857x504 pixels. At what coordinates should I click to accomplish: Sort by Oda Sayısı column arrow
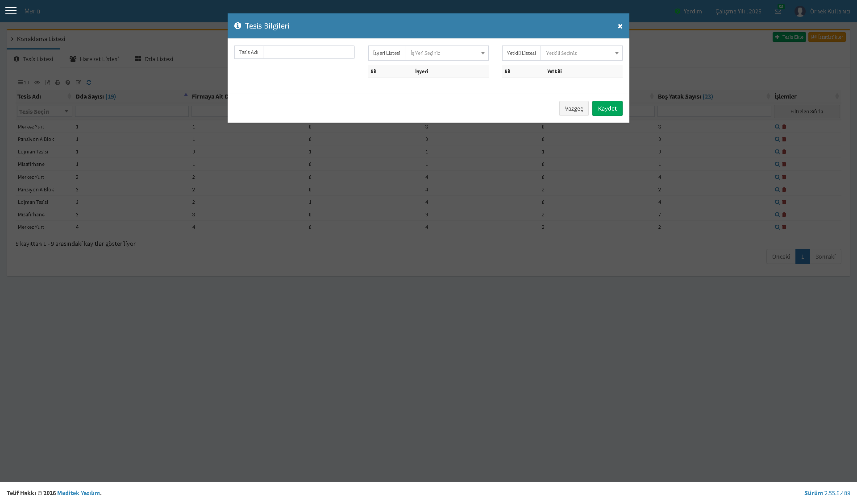click(x=186, y=95)
